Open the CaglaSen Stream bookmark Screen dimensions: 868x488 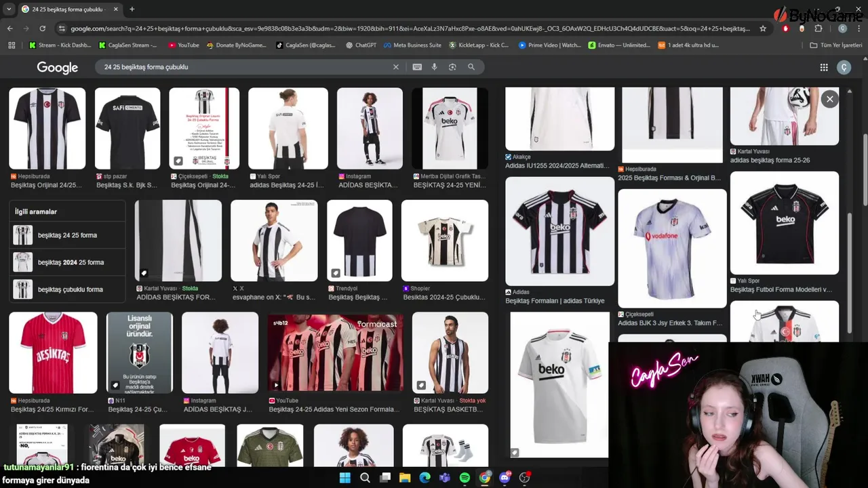pyautogui.click(x=128, y=45)
